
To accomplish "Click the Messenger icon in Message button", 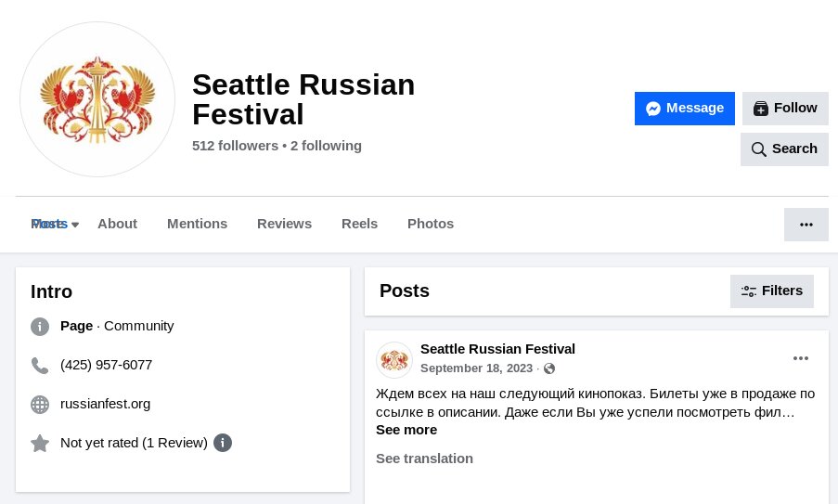I will click(653, 109).
